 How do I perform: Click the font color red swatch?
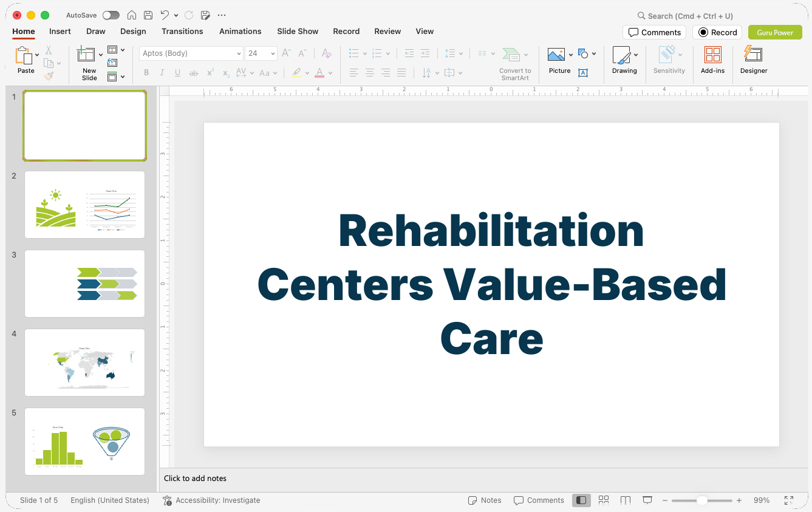319,73
